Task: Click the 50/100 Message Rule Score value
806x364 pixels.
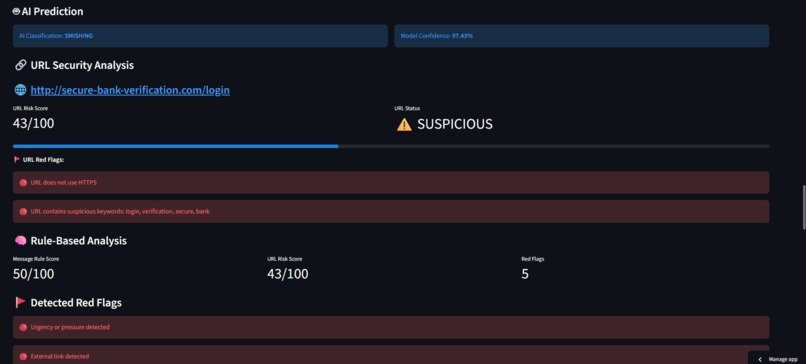Action: 33,274
